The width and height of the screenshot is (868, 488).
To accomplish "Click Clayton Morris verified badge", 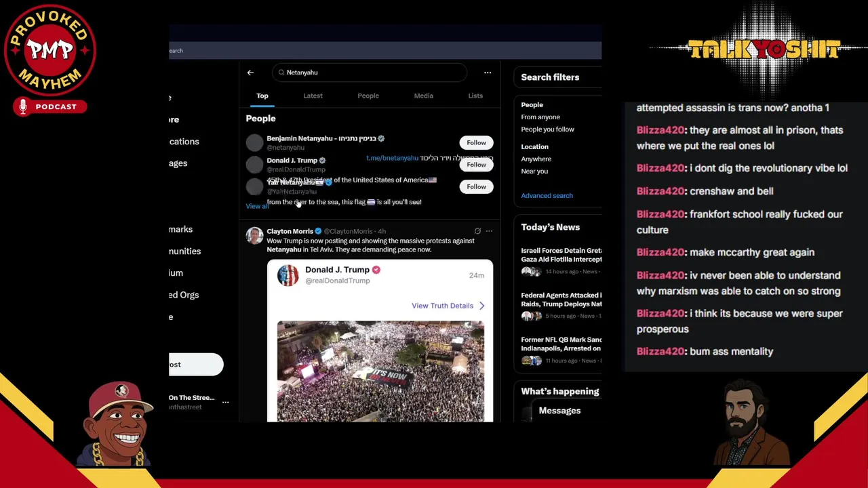I will [x=318, y=231].
